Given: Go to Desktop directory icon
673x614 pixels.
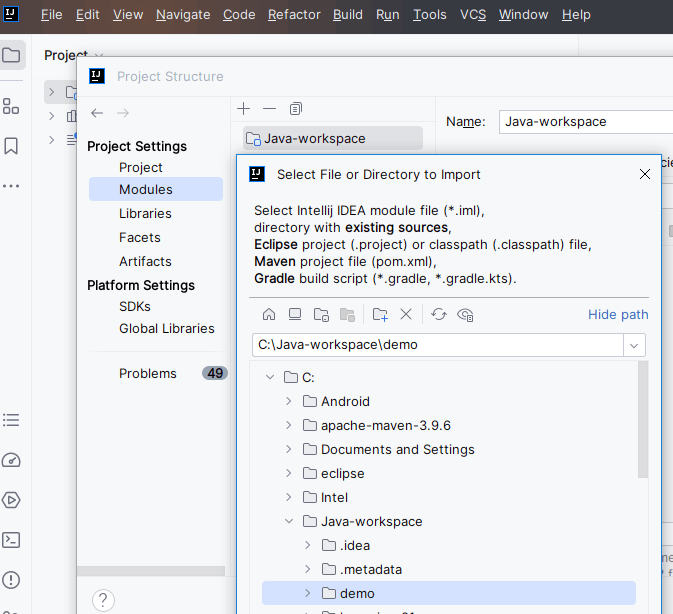Looking at the screenshot, I should click(x=295, y=315).
